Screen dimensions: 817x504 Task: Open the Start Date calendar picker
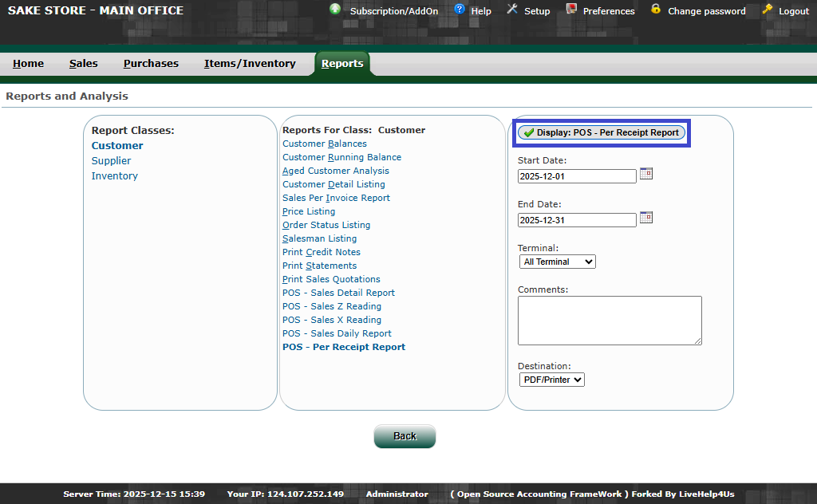646,174
